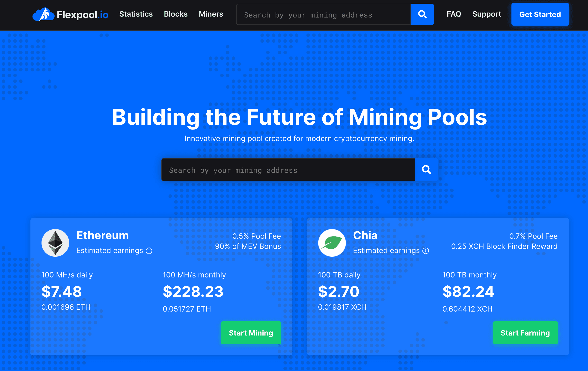This screenshot has width=588, height=371.
Task: Click the 100 MH/s monthly label
Action: pyautogui.click(x=194, y=275)
